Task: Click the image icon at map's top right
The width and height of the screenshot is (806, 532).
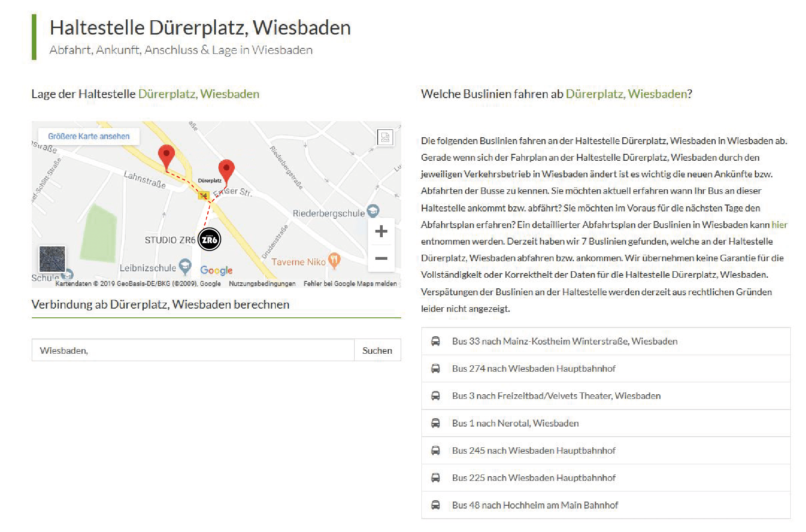Action: tap(385, 137)
